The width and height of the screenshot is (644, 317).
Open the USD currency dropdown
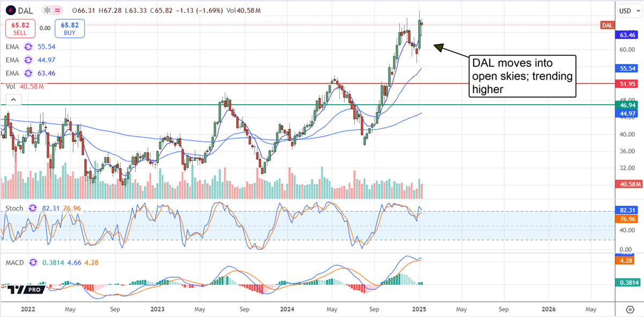click(x=628, y=11)
